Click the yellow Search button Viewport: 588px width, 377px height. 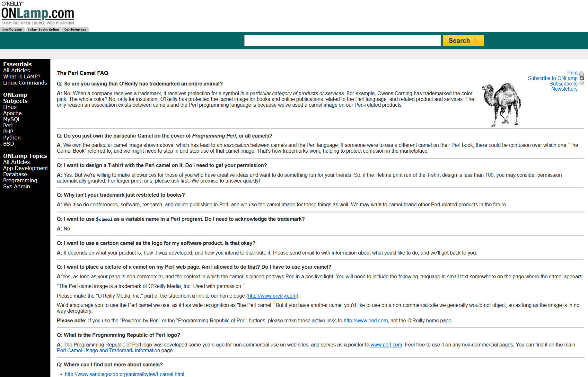click(x=463, y=40)
